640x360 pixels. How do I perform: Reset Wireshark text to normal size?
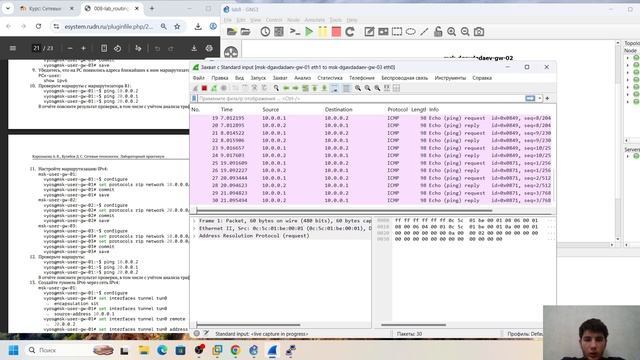point(377,88)
